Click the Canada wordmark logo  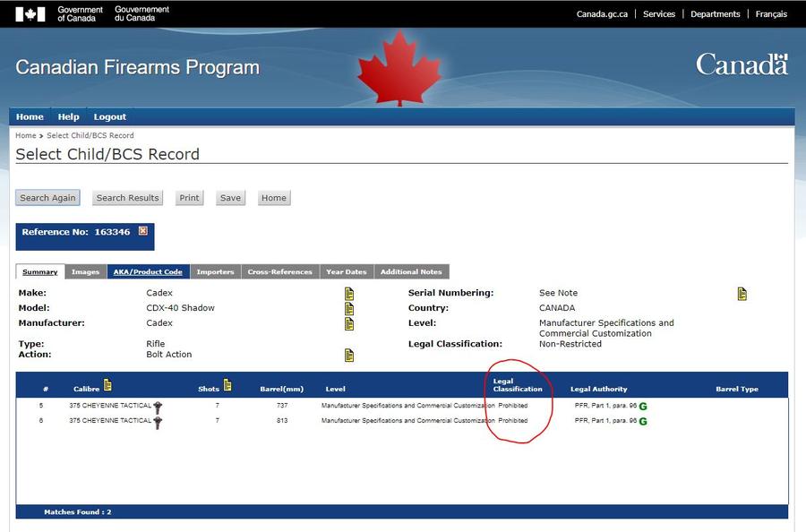742,64
